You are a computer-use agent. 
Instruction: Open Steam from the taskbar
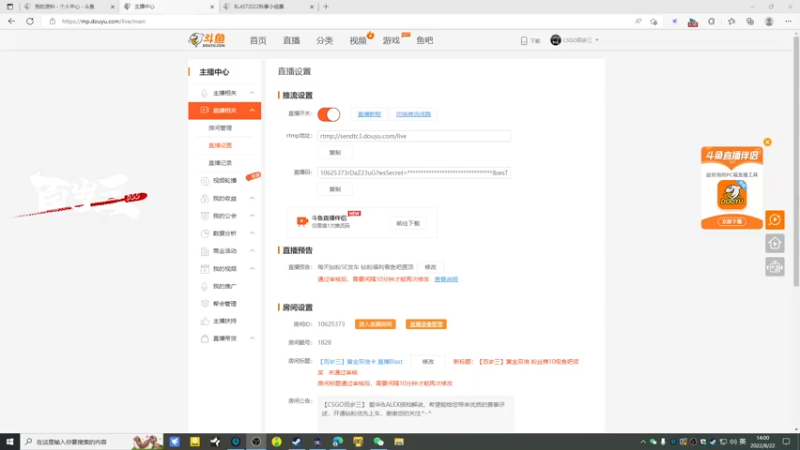click(296, 442)
